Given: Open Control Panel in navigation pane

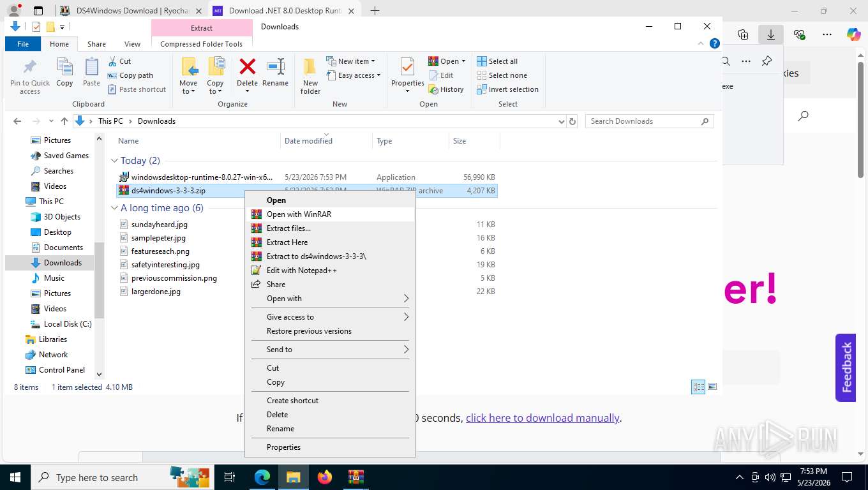Looking at the screenshot, I should (x=61, y=370).
